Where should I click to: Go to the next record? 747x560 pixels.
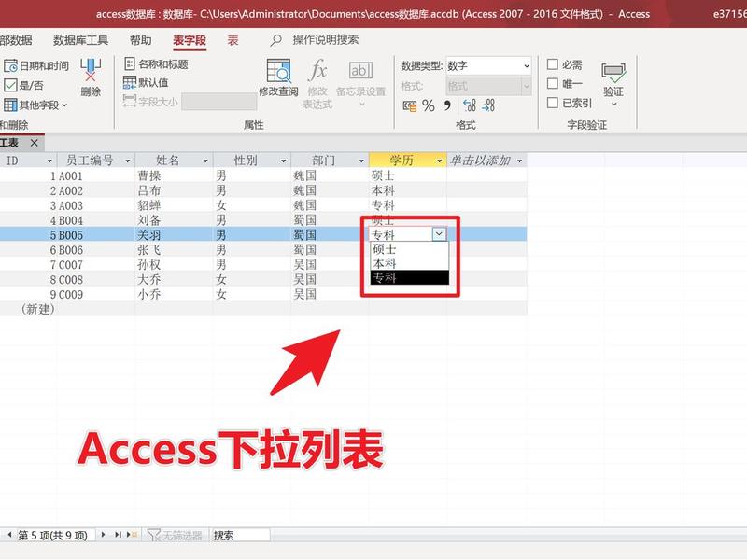click(x=103, y=535)
